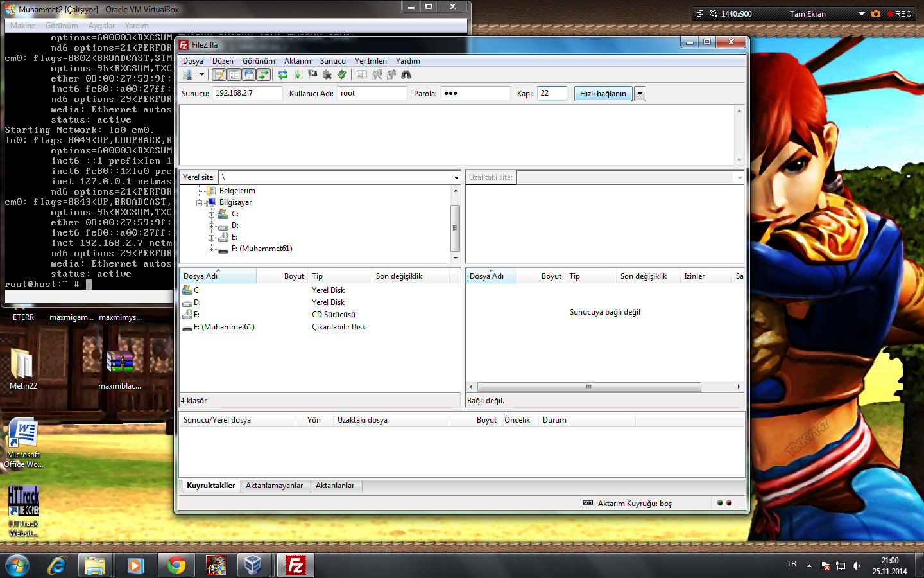Open the directory listing filters dialog
Viewport: 924px width, 578px height.
pyautogui.click(x=362, y=74)
